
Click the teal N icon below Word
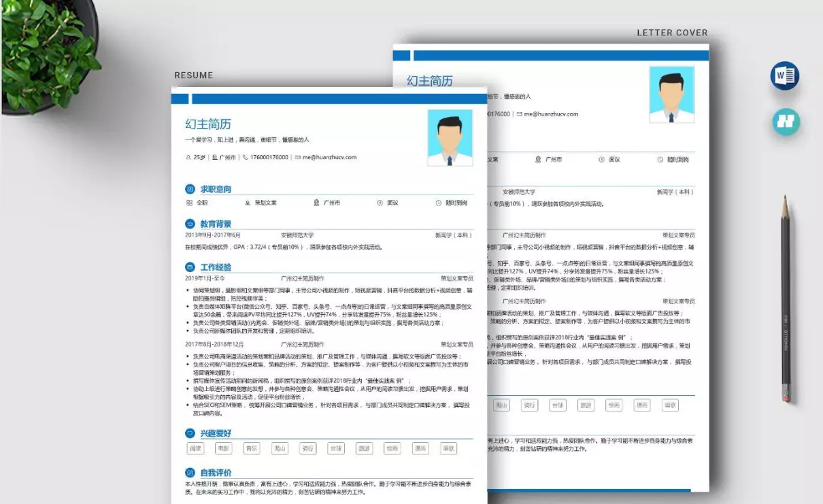786,122
